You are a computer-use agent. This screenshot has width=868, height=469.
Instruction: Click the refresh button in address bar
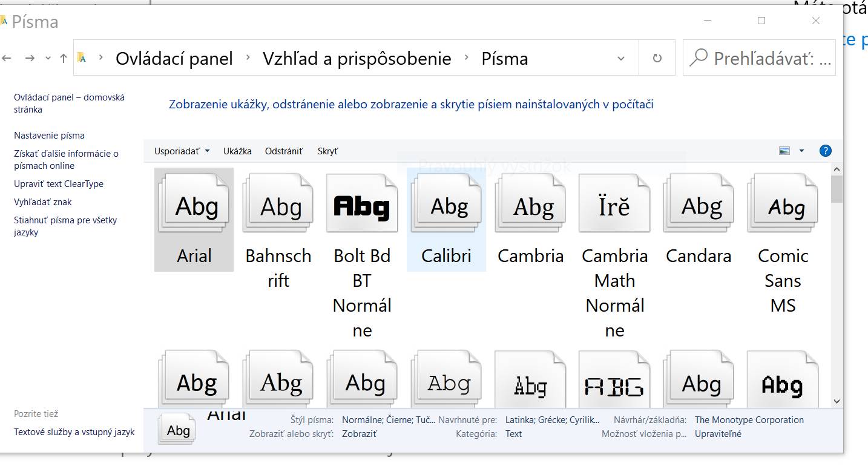tap(657, 59)
